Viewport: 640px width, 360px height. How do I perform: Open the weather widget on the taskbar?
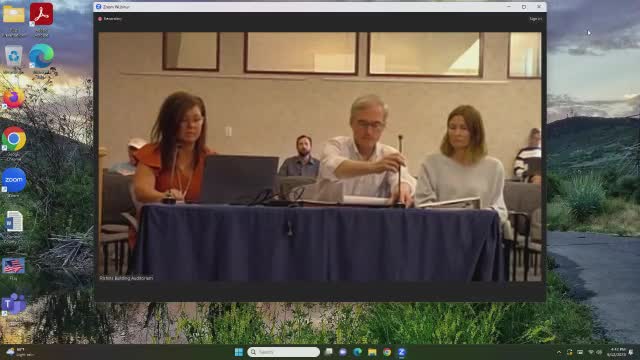click(x=20, y=352)
